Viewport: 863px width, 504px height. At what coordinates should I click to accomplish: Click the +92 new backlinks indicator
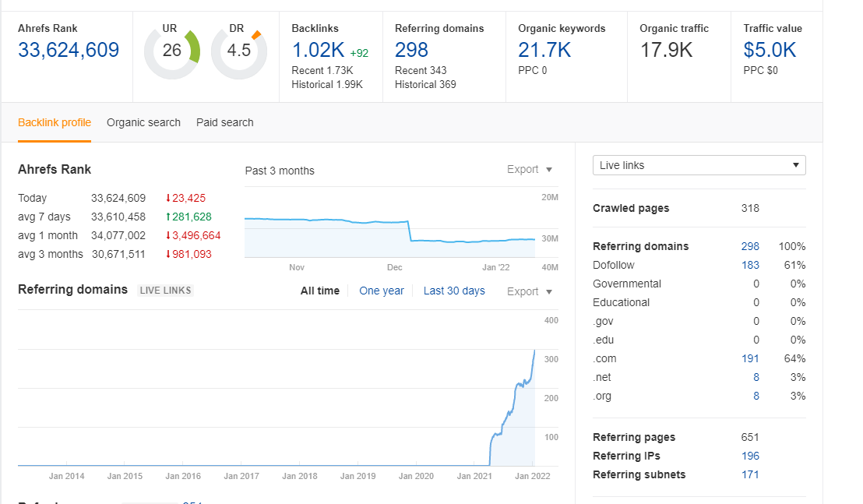point(359,54)
